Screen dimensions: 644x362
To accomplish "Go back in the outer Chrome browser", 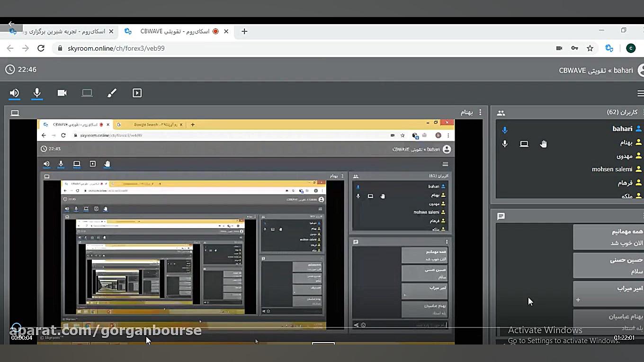I will tap(10, 48).
